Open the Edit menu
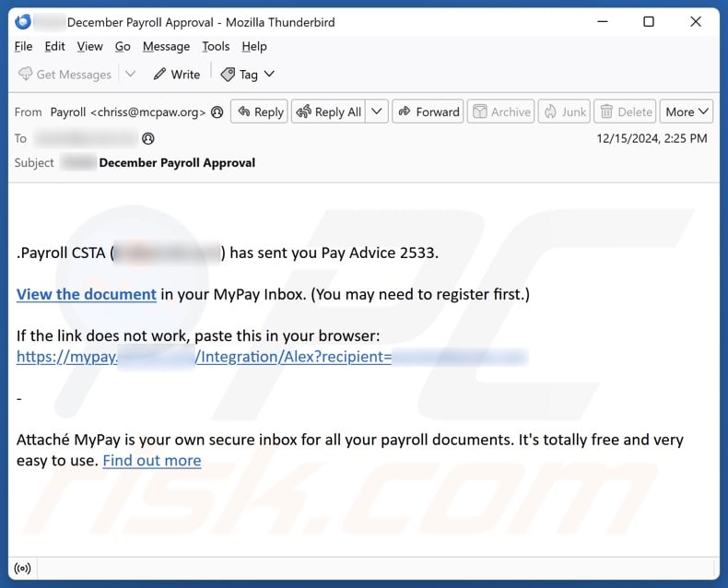The width and height of the screenshot is (728, 588). (54, 46)
